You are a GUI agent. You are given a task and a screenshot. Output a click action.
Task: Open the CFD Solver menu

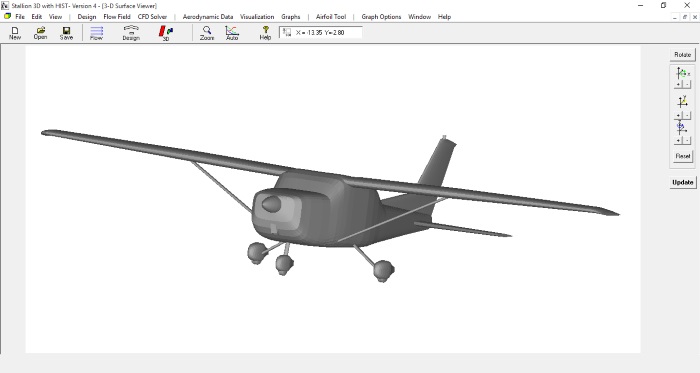(x=152, y=17)
